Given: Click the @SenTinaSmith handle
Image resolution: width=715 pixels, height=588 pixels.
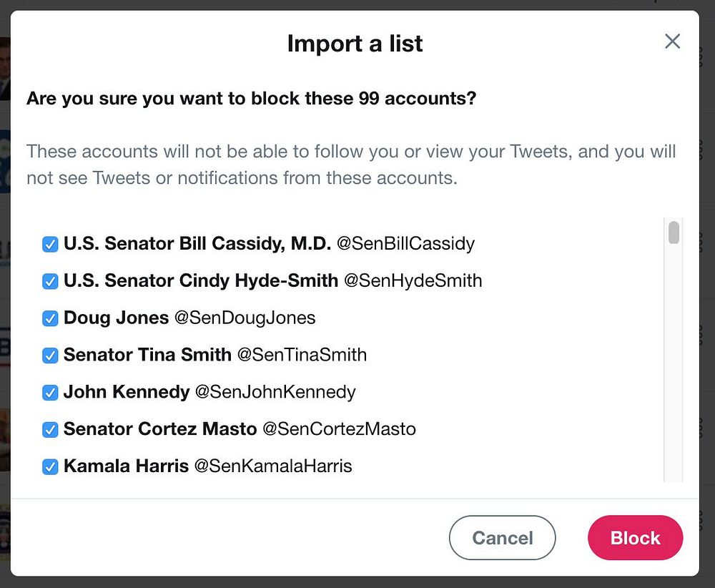Looking at the screenshot, I should tap(302, 355).
